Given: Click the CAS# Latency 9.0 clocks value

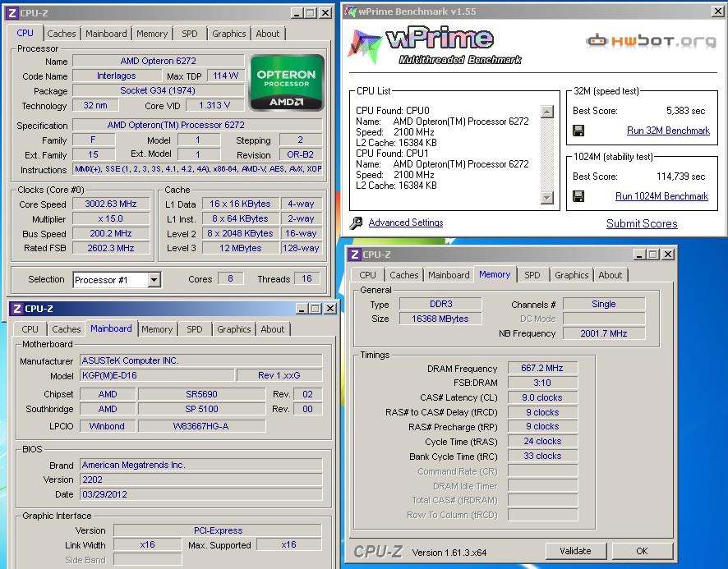Looking at the screenshot, I should [x=542, y=397].
